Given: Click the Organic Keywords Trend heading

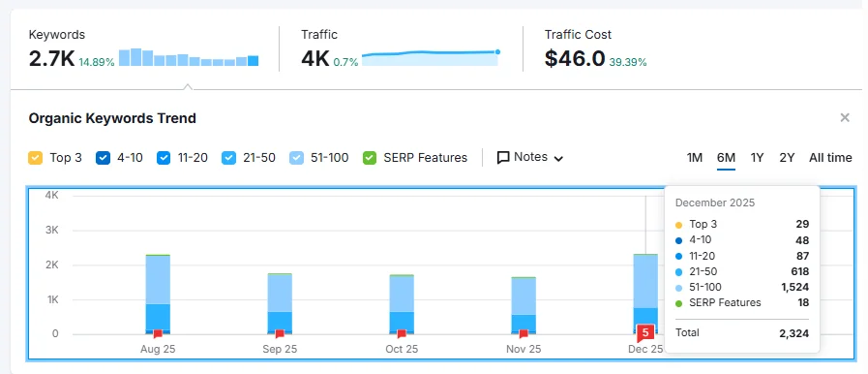Looking at the screenshot, I should point(112,118).
